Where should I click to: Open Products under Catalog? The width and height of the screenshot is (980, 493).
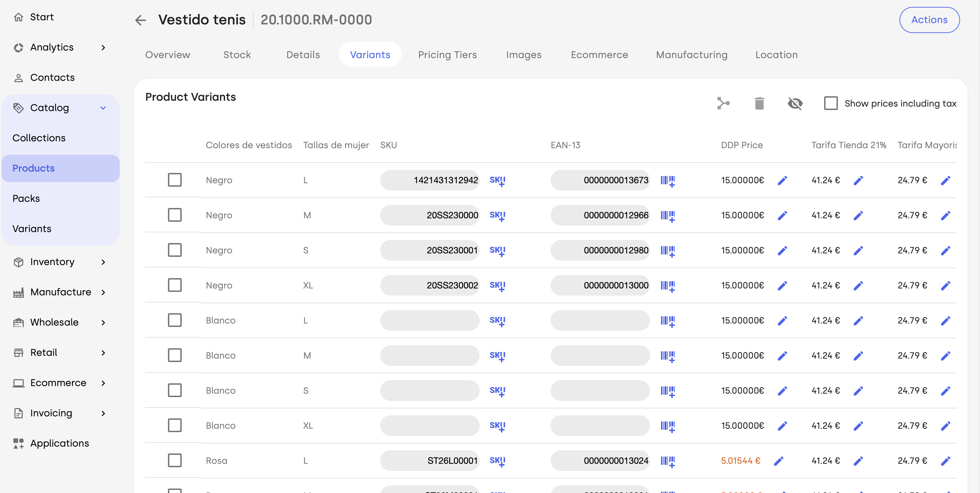60,168
